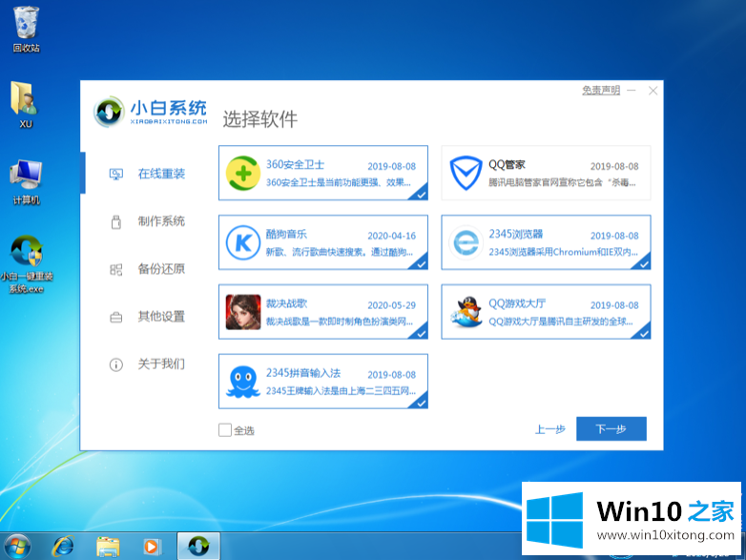The width and height of the screenshot is (746, 560).
Task: Click the 2345王牌输入法 description text
Action: click(x=341, y=391)
